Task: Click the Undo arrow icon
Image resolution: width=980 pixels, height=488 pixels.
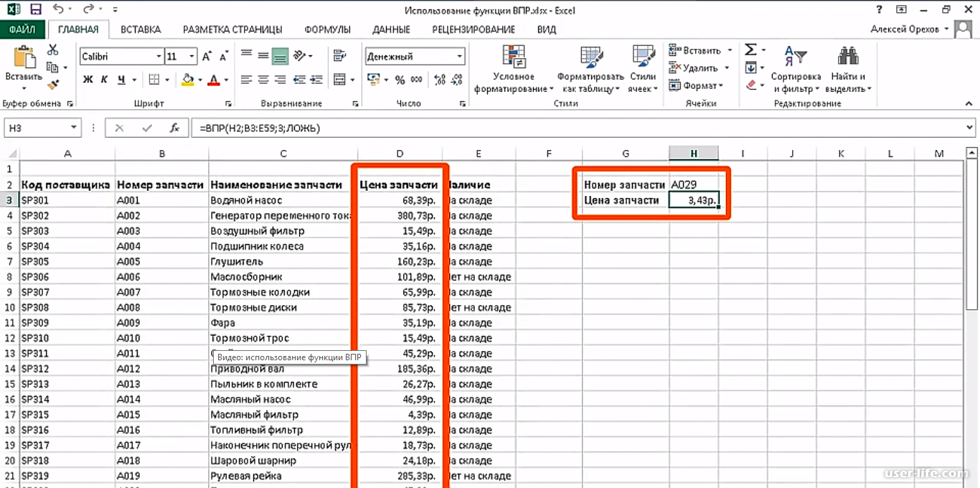Action: (x=57, y=10)
